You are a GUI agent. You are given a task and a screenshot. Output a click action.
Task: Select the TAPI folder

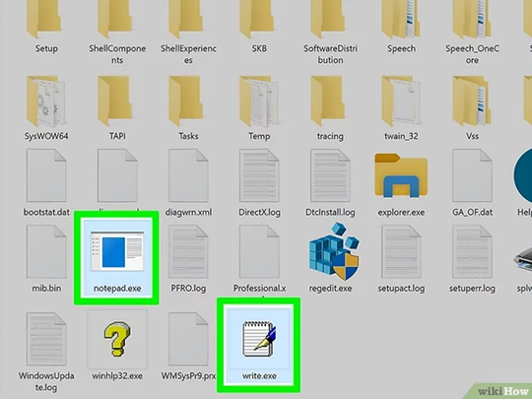pos(117,100)
